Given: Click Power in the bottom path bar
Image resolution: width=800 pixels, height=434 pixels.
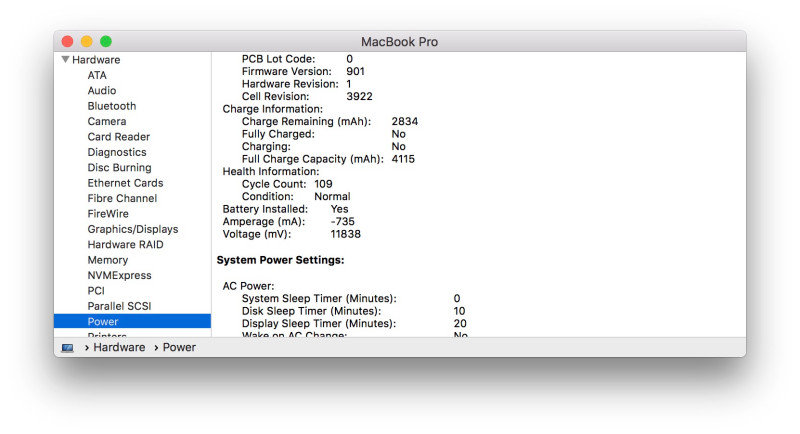Looking at the screenshot, I should click(x=179, y=347).
